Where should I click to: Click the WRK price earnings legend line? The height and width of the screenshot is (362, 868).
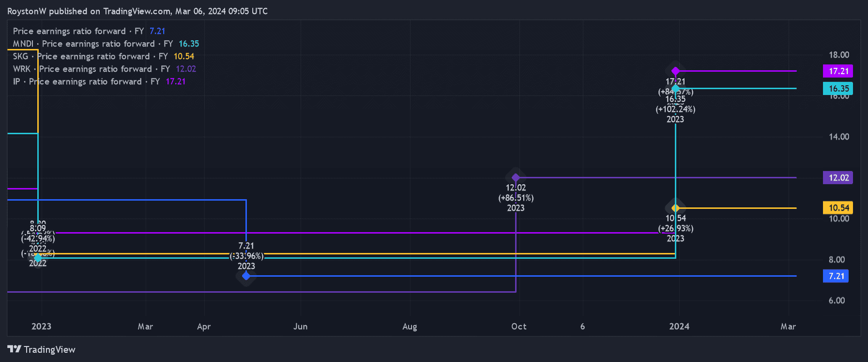(x=104, y=69)
